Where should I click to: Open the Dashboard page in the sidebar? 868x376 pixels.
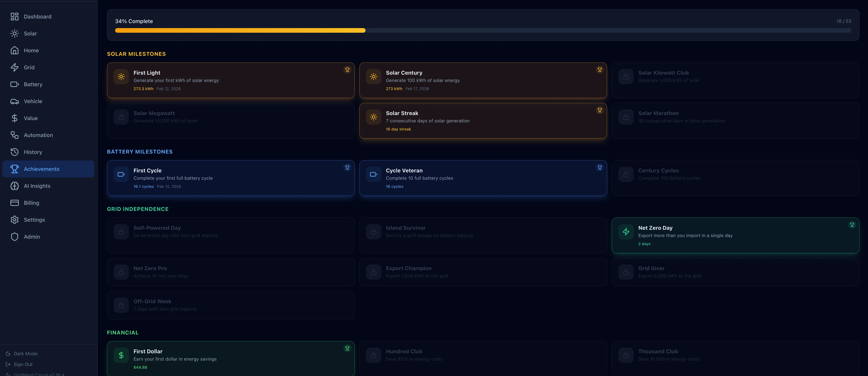point(48,17)
